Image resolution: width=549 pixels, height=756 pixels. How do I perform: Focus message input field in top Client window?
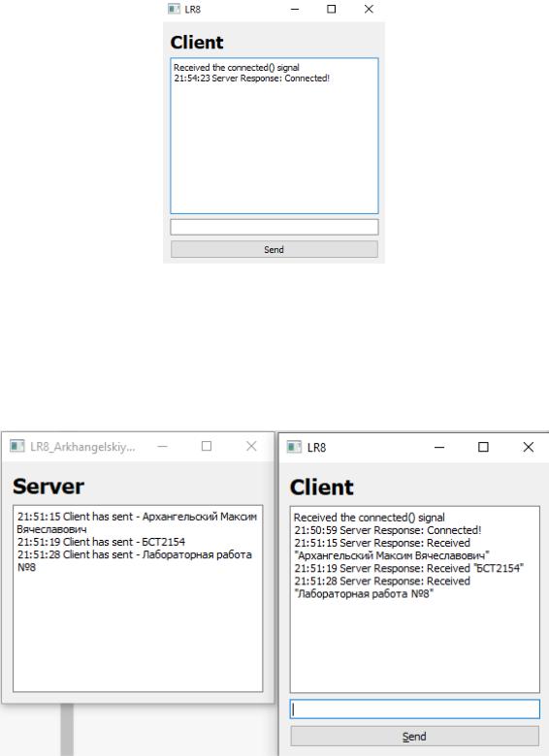[x=274, y=227]
